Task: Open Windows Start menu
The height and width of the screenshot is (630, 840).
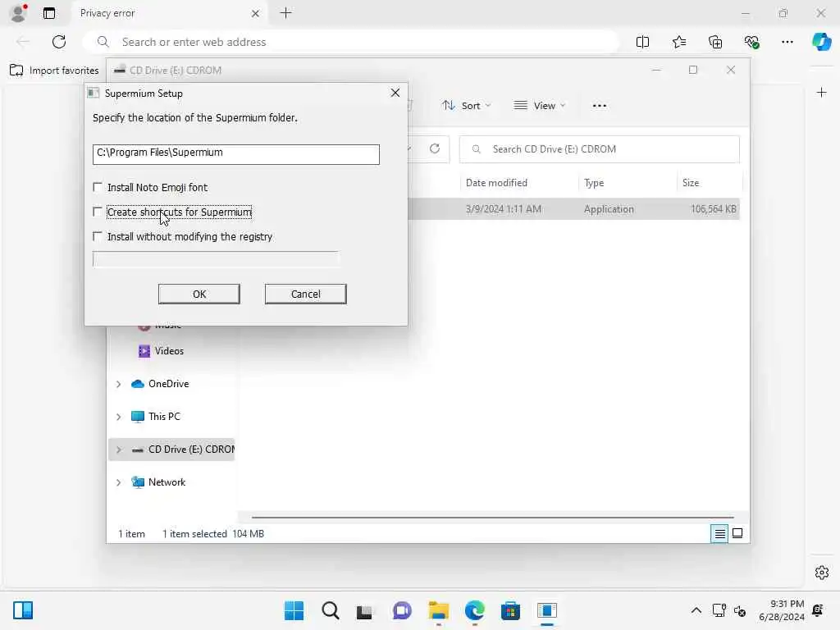Action: pos(294,610)
